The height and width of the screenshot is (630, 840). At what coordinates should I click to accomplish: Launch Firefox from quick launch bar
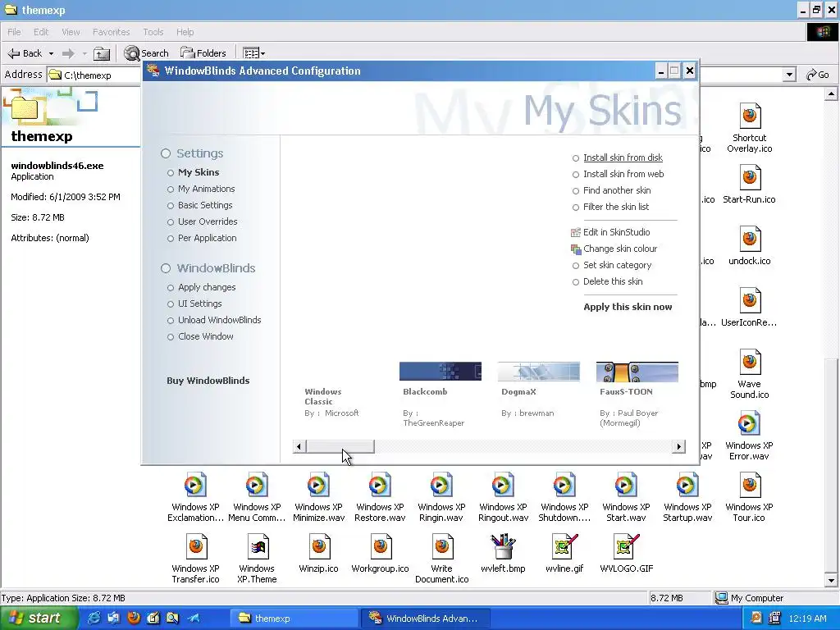[x=134, y=618]
